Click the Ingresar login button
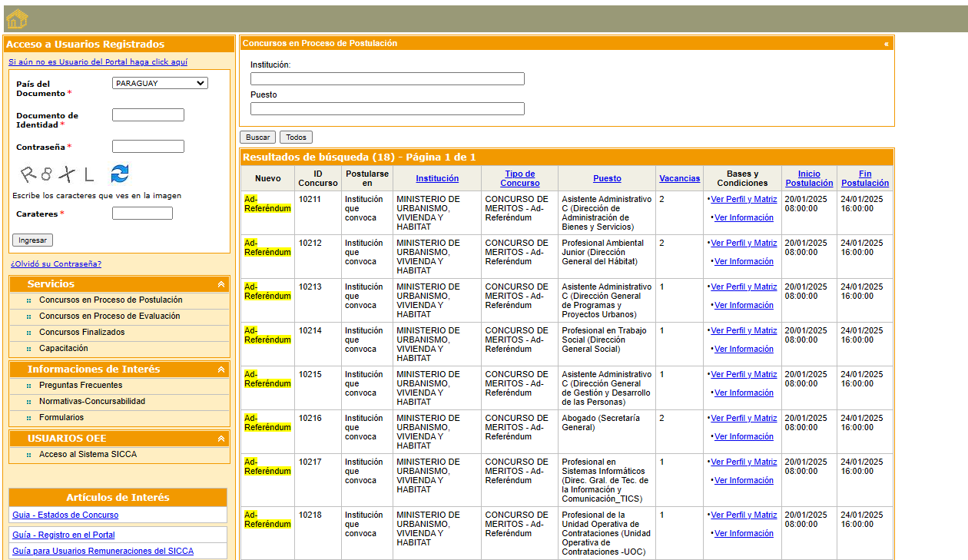The image size is (968, 560). coord(32,240)
